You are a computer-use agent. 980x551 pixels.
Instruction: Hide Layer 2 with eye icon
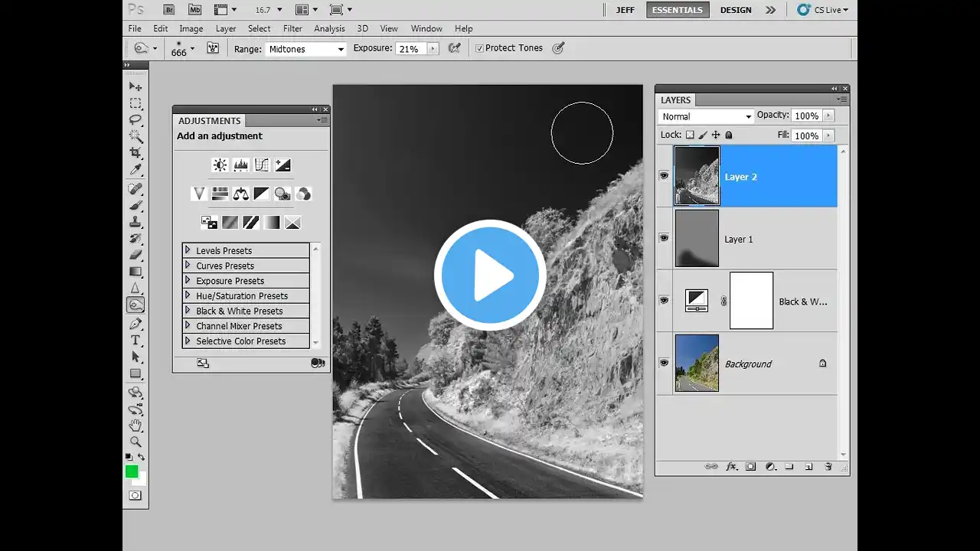(x=664, y=176)
